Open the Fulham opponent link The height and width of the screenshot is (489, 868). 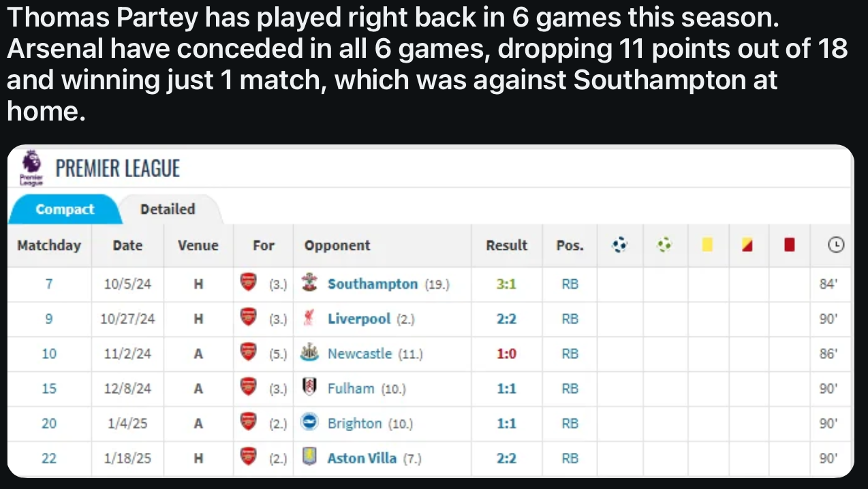pos(350,388)
